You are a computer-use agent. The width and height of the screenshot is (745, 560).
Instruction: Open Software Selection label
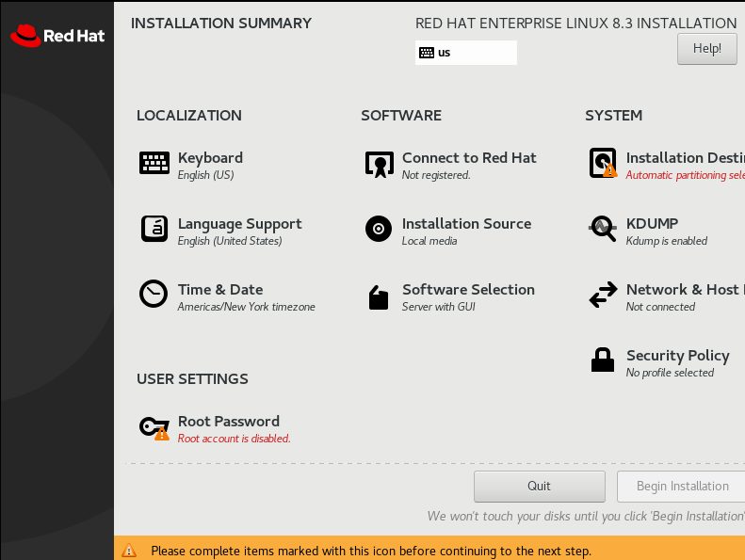coord(468,289)
